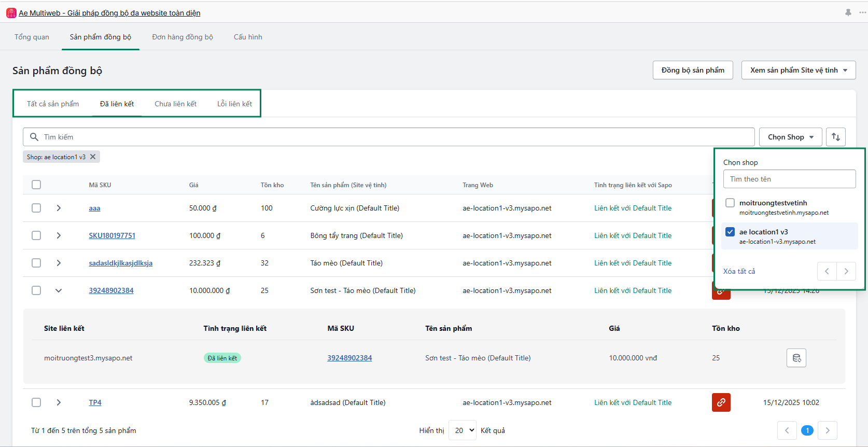Screen dimensions: 868x447
Task: Switch to the Chưa liên kết tab
Action: click(x=175, y=104)
